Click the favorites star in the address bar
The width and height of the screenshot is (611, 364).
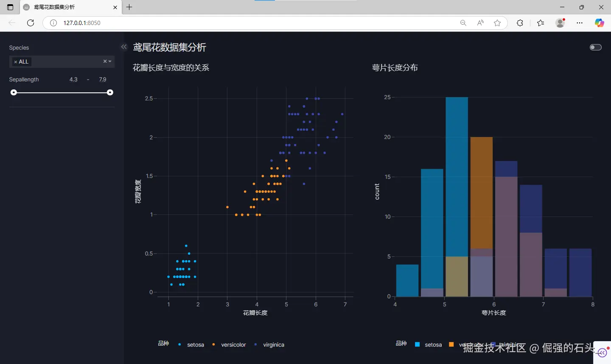tap(497, 23)
